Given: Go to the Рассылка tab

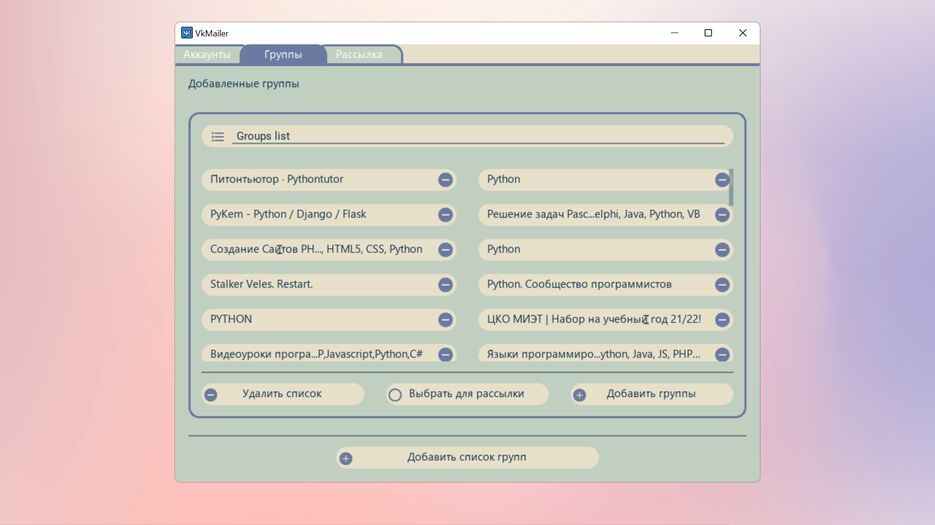Looking at the screenshot, I should tap(359, 54).
